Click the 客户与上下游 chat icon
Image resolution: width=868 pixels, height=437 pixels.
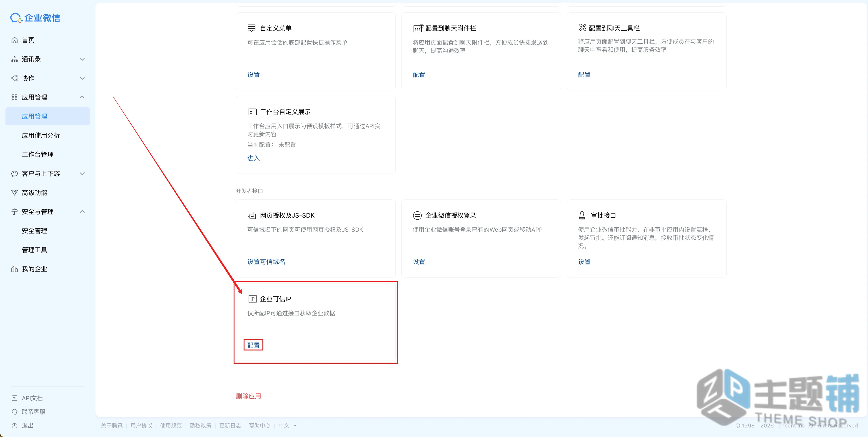(x=15, y=174)
